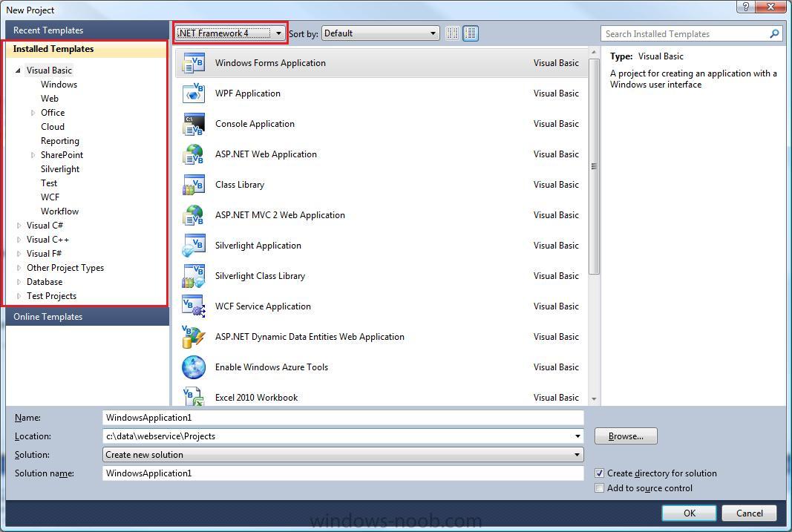Click the scrollbar down arrow in template list
Viewport: 792px width, 532px height.
(x=594, y=398)
